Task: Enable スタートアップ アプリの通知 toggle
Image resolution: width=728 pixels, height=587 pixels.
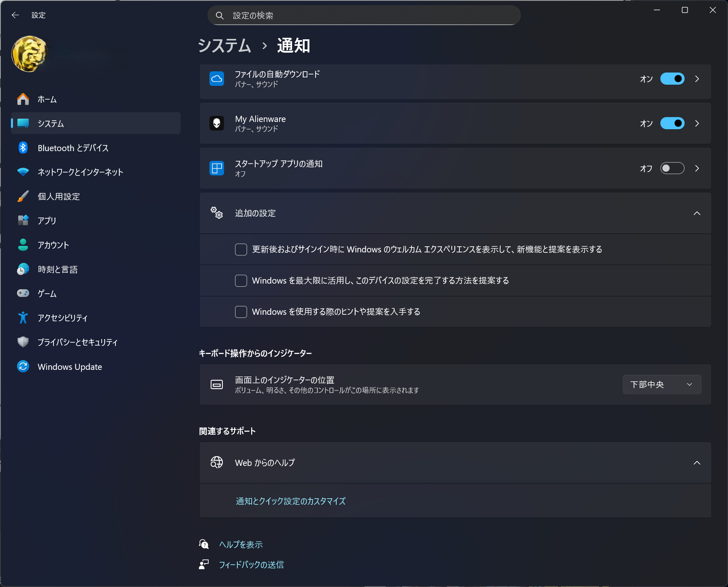Action: tap(672, 168)
